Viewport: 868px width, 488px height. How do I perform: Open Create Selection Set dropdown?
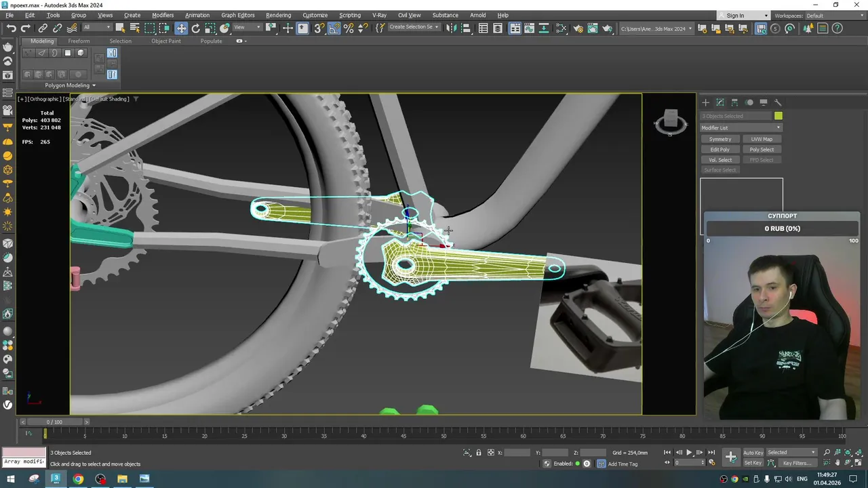pos(414,28)
